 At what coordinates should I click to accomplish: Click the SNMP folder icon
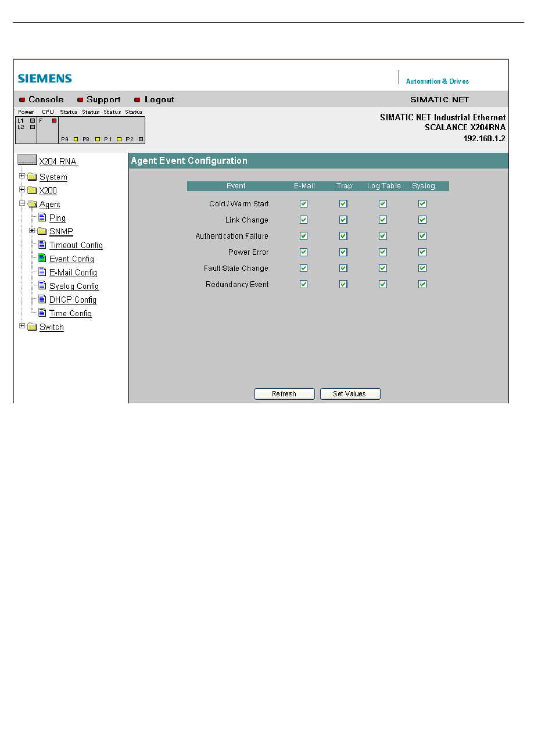(42, 231)
